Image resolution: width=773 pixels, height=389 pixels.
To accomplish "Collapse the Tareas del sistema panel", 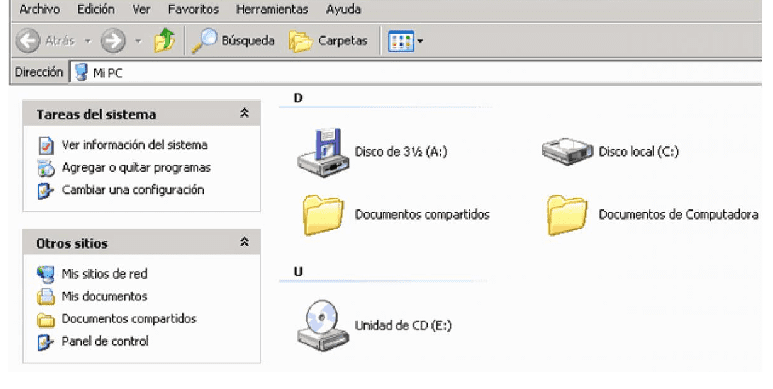I will (x=244, y=113).
